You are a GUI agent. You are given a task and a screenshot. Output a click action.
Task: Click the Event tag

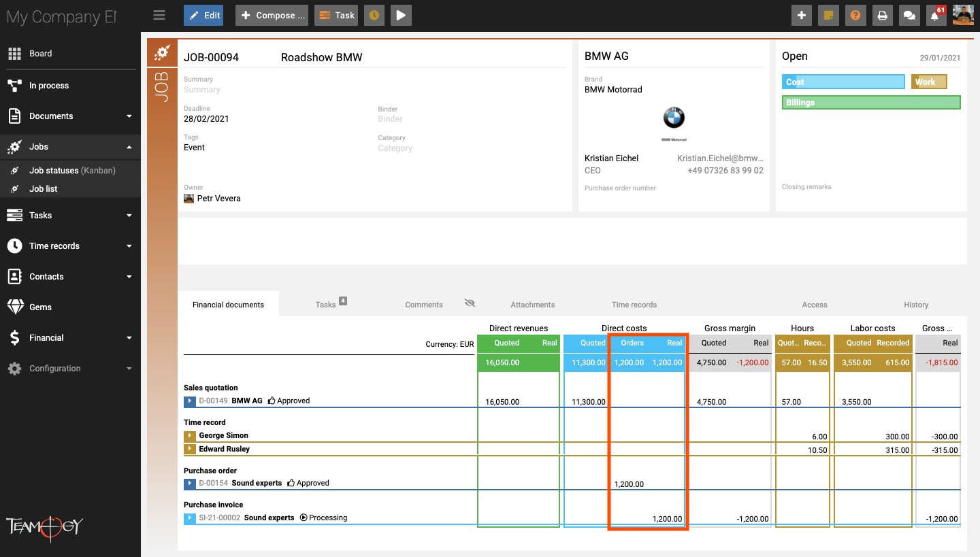pyautogui.click(x=194, y=148)
